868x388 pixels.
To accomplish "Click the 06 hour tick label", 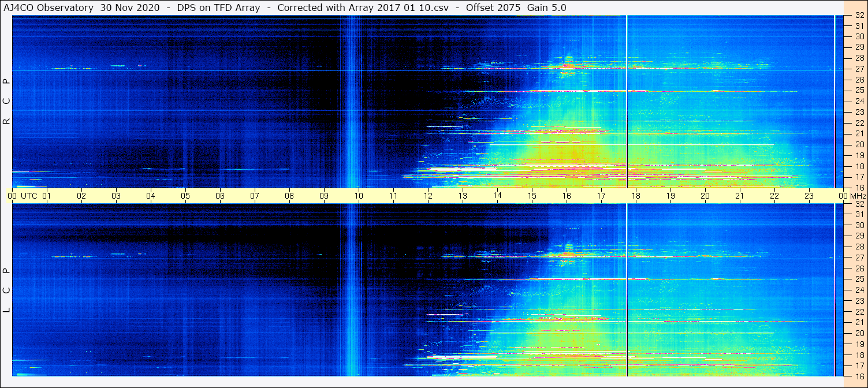I will click(220, 196).
